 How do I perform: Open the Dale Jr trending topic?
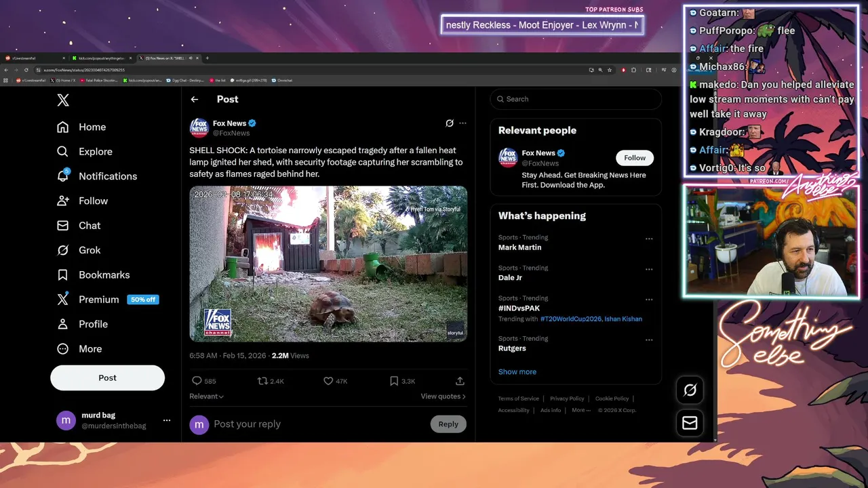[x=510, y=278]
